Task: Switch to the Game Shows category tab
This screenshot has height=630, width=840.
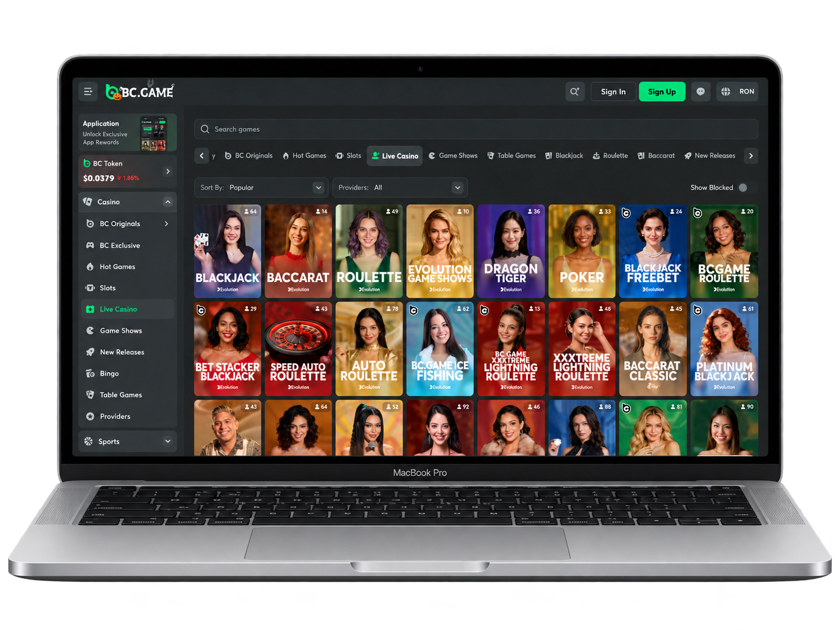Action: [453, 155]
